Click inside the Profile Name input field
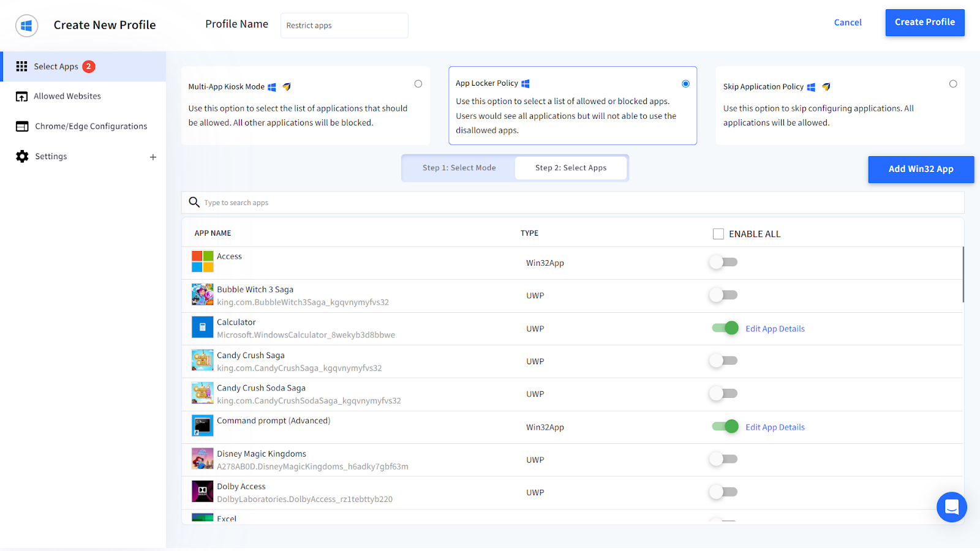The height and width of the screenshot is (551, 980). pos(344,25)
